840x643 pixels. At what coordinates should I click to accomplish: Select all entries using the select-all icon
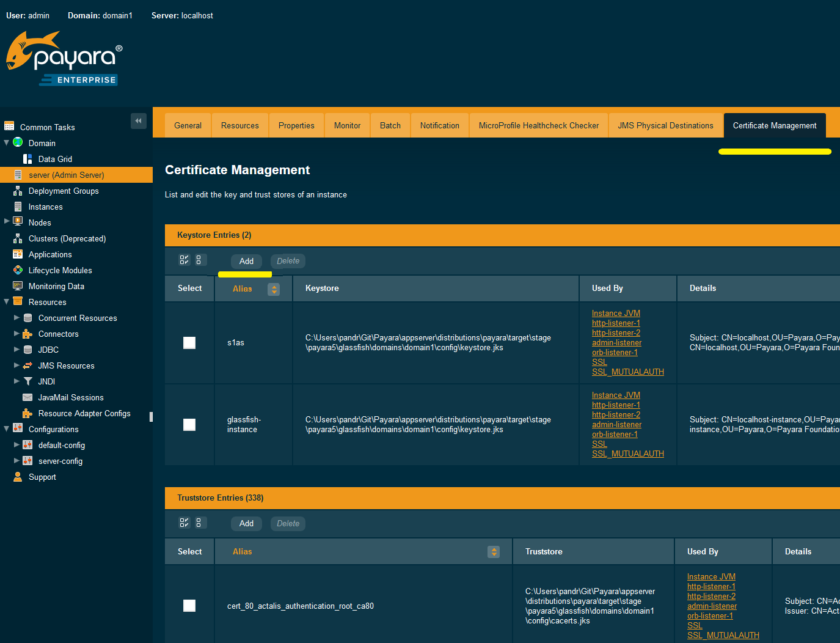pyautogui.click(x=184, y=260)
